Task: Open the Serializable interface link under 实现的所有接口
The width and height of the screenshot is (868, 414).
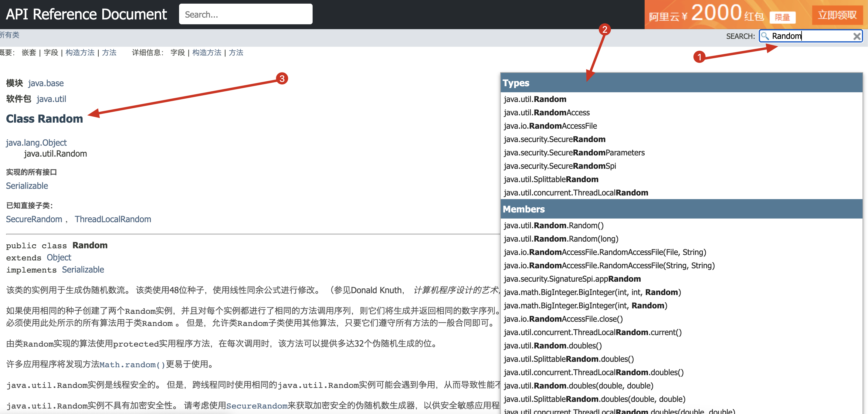Action: pyautogui.click(x=27, y=186)
